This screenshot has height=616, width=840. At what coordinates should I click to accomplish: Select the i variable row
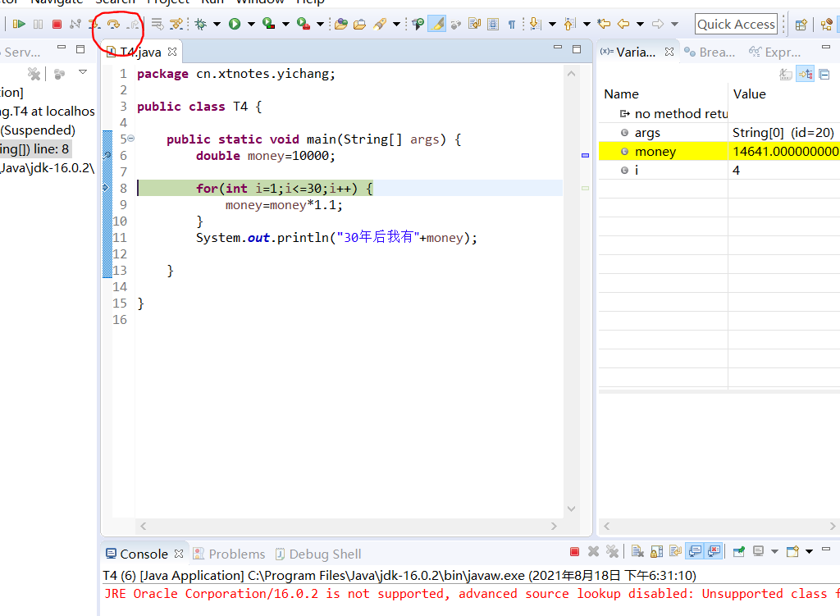(719, 171)
